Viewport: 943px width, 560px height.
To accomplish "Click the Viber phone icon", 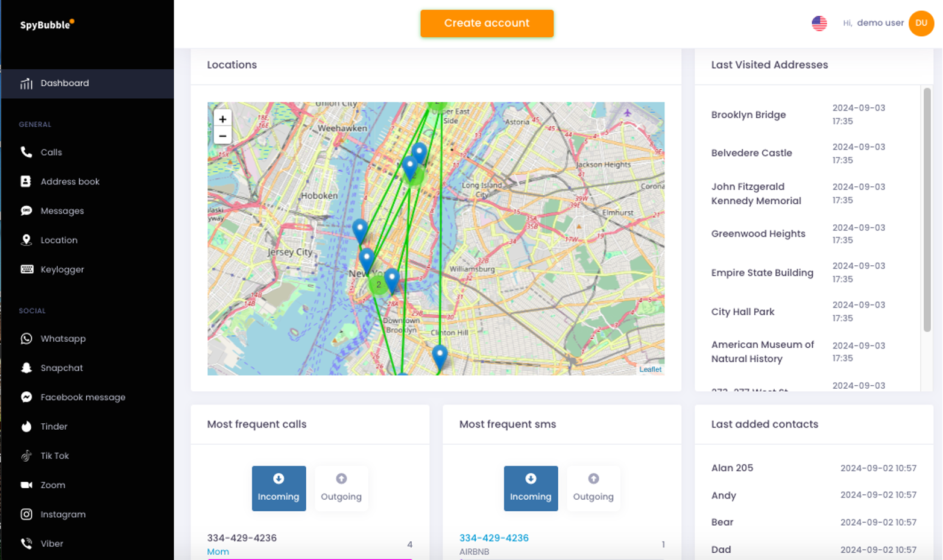I will (26, 544).
